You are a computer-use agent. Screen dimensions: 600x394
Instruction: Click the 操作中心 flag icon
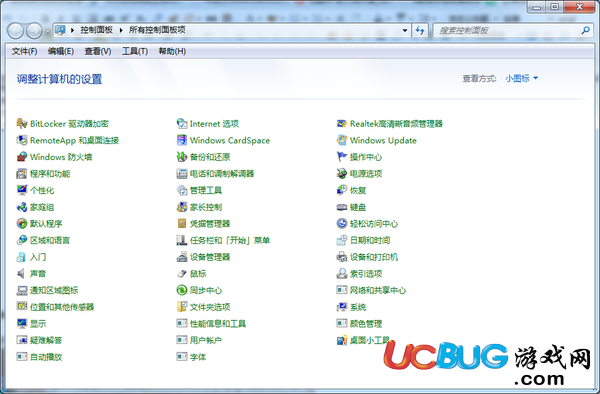342,157
